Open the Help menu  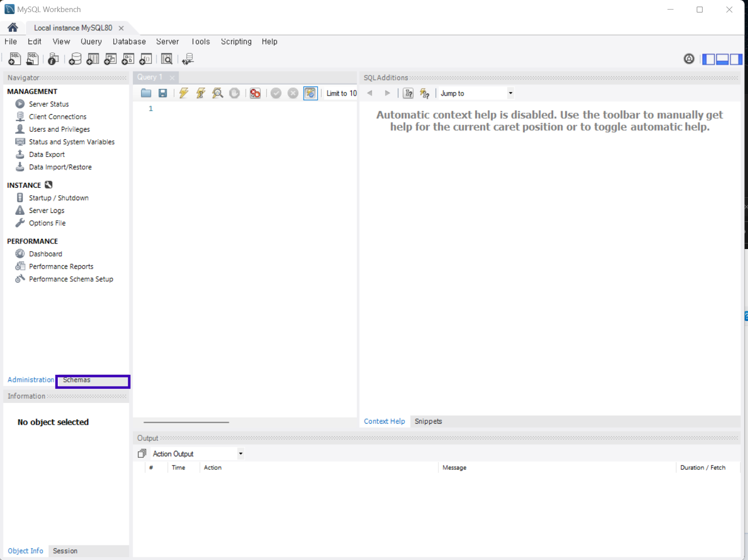click(269, 42)
